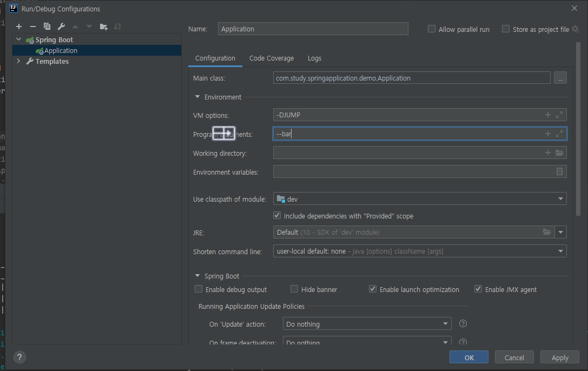Close the Run/Debug Configurations dialog
Viewport: 588px width, 371px height.
click(x=574, y=8)
